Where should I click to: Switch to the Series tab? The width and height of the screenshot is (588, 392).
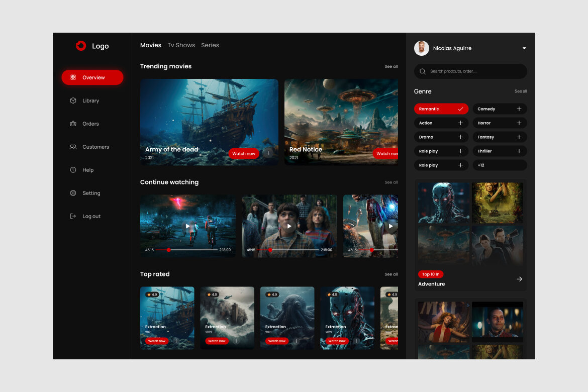[210, 45]
